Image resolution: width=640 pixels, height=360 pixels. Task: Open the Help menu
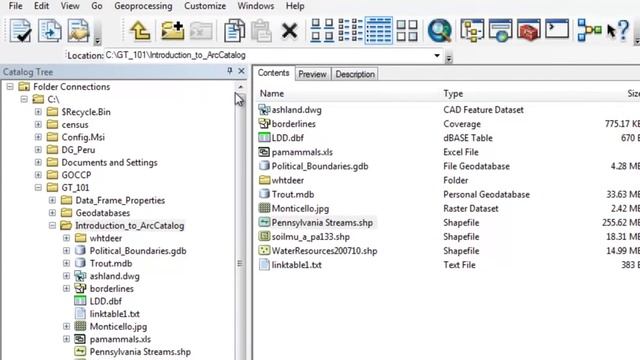[295, 6]
